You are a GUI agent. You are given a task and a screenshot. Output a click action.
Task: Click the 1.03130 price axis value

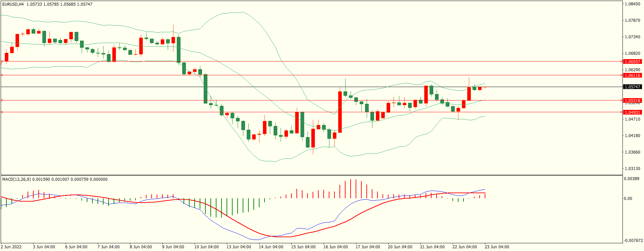click(x=632, y=169)
